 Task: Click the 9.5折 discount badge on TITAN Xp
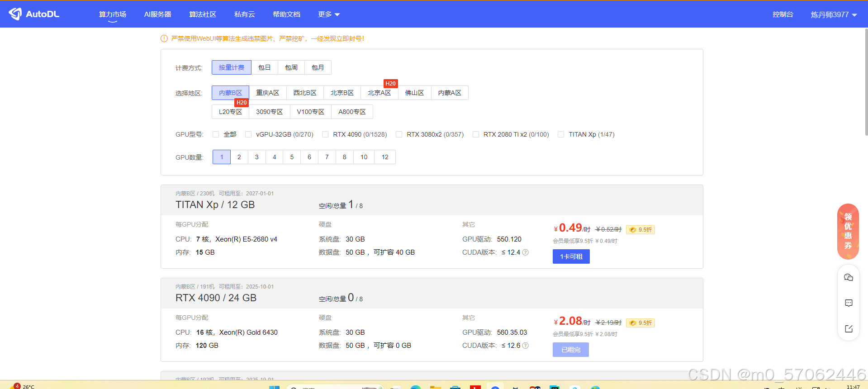tap(640, 230)
